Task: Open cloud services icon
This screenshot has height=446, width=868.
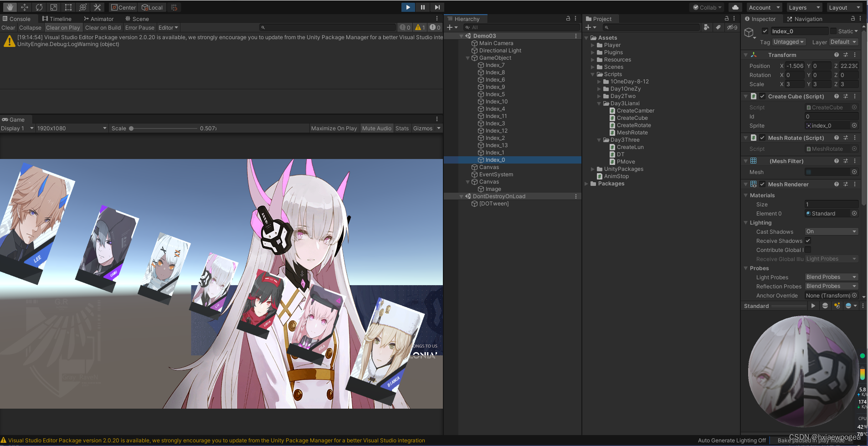Action: click(x=735, y=7)
